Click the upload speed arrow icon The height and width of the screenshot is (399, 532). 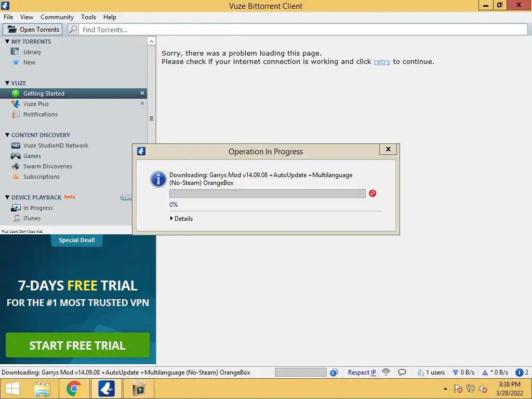[x=485, y=373]
